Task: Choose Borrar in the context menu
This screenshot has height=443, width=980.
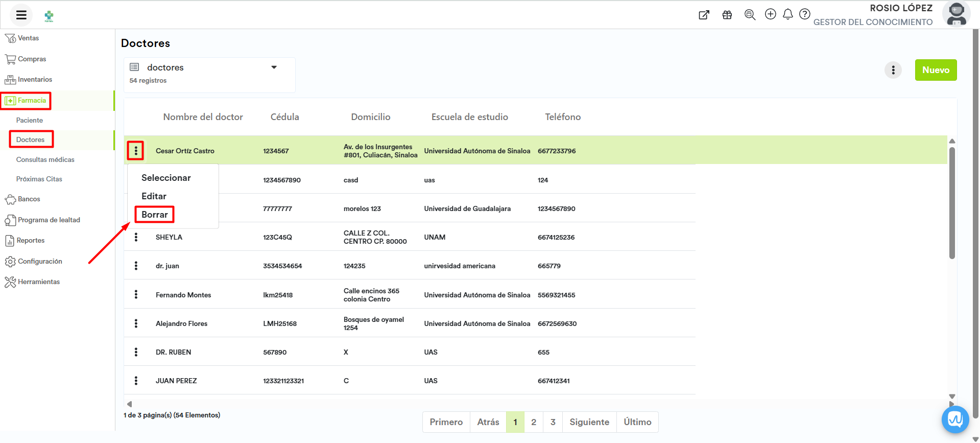Action: [x=154, y=215]
